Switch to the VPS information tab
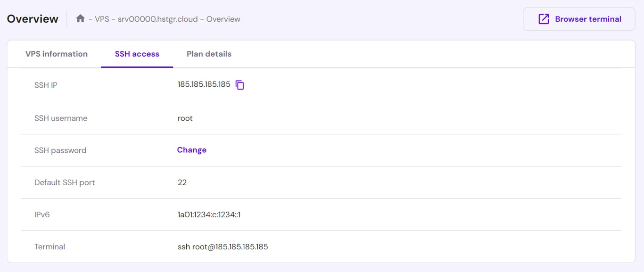644x272 pixels. (57, 54)
